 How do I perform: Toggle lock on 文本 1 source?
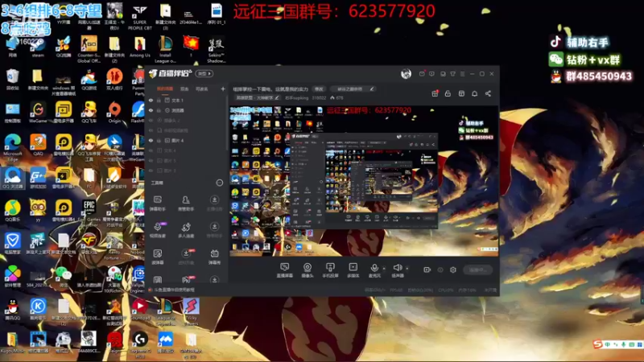pos(159,100)
